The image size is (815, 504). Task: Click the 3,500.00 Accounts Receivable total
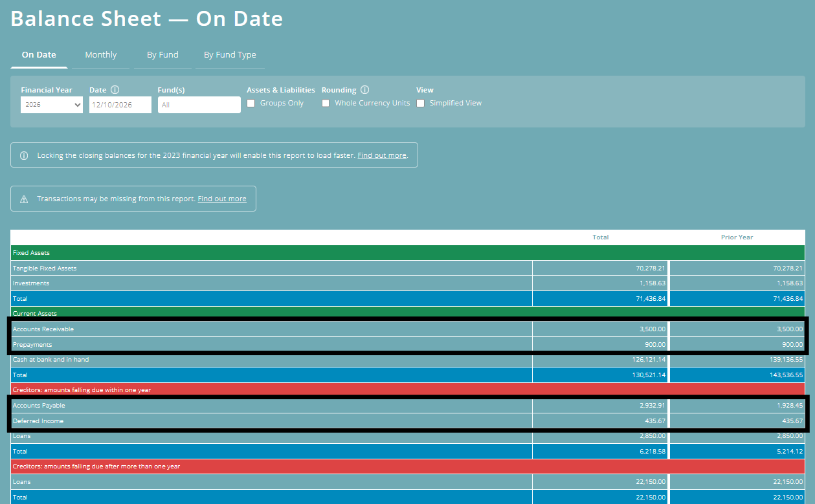pyautogui.click(x=652, y=329)
